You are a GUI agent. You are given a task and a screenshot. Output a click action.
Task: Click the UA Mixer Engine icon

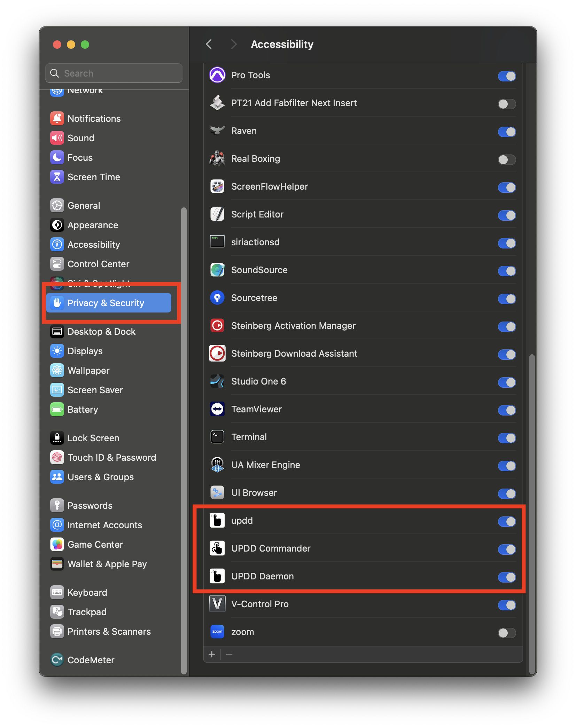[217, 465]
